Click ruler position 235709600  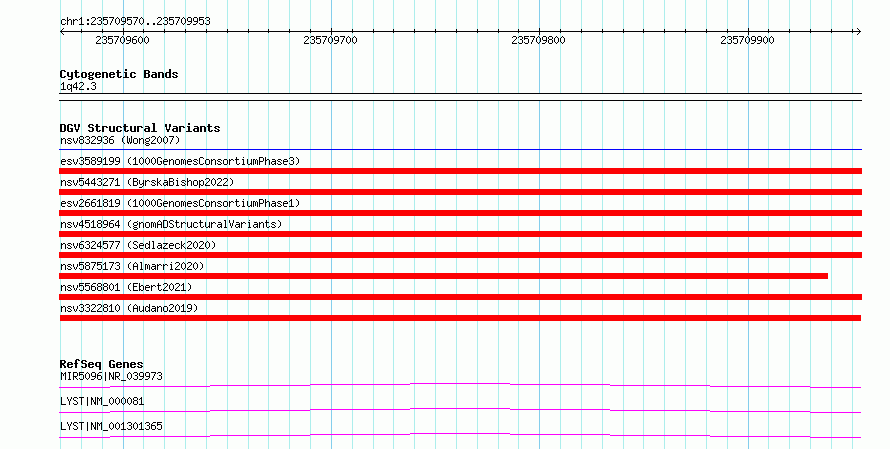click(123, 40)
